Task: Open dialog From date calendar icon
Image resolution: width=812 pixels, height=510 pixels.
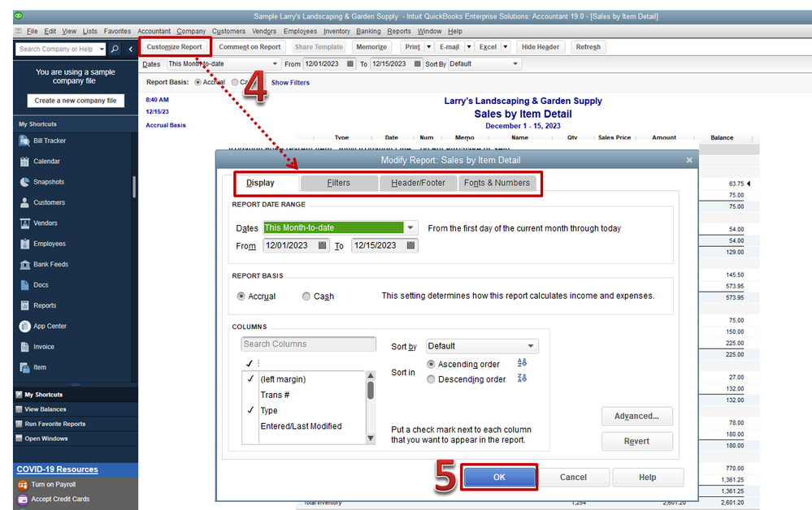Action: pos(322,245)
